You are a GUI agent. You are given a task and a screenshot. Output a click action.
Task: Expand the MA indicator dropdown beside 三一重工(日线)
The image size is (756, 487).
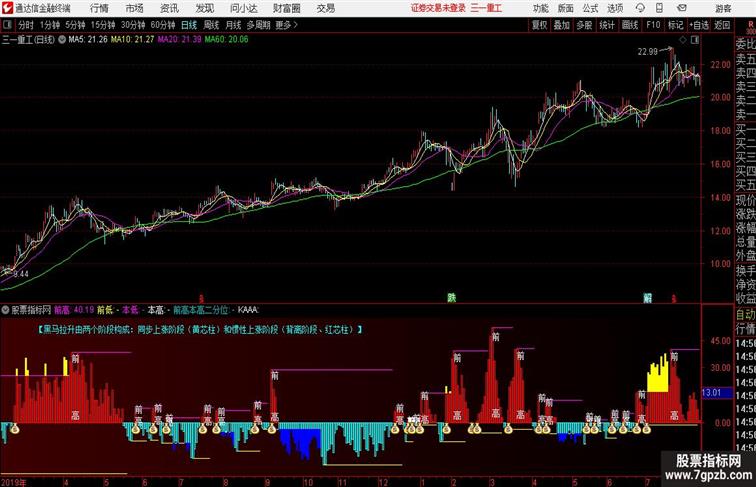click(62, 40)
